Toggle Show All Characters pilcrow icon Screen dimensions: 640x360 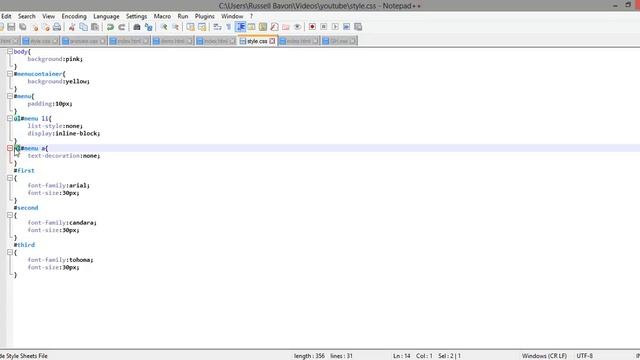(x=229, y=27)
